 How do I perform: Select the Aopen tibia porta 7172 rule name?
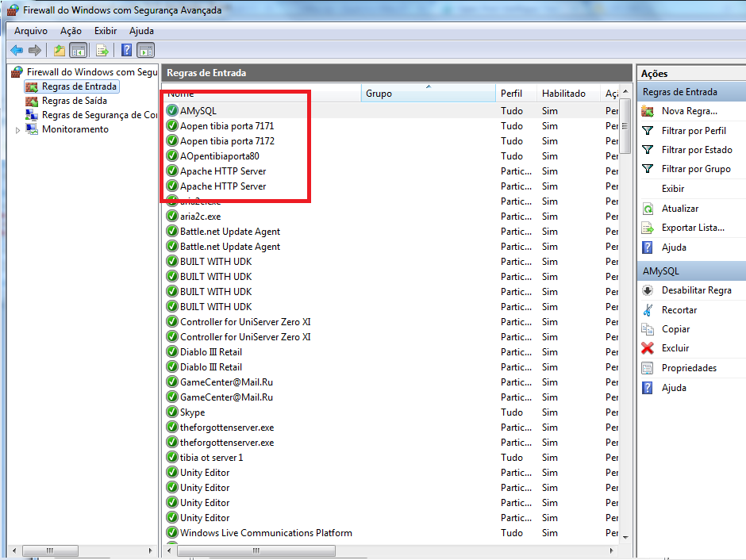pyautogui.click(x=227, y=140)
